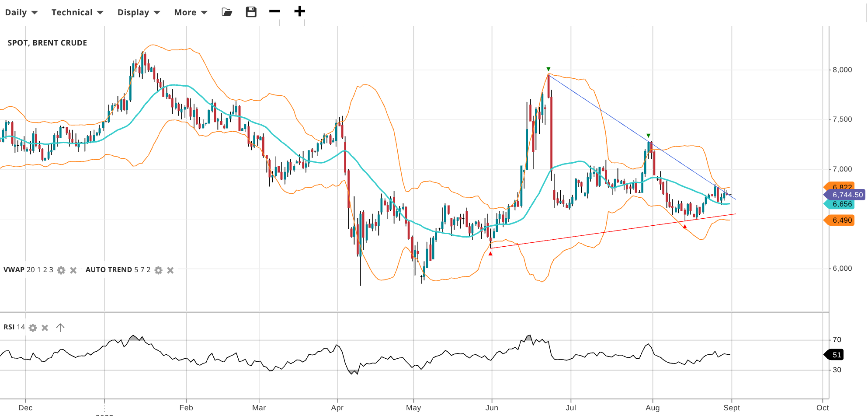Open the Display options dropdown
Image resolution: width=868 pixels, height=416 pixels.
[139, 12]
